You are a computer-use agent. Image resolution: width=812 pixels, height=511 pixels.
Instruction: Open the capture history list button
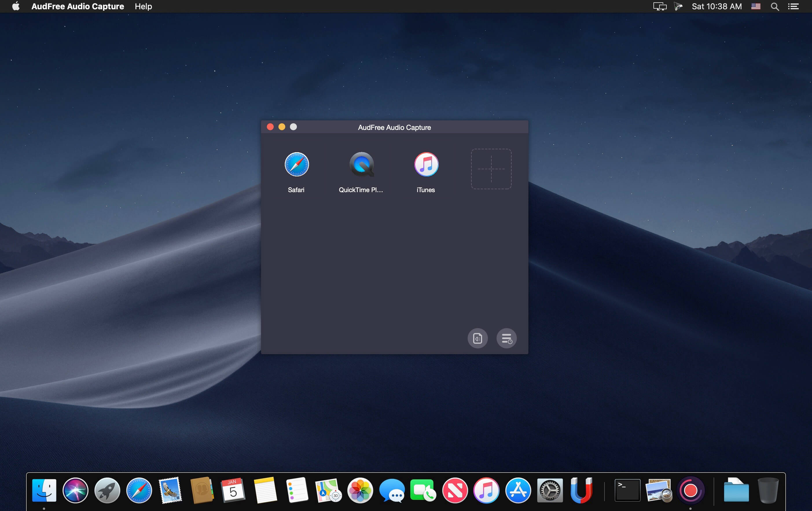(506, 338)
